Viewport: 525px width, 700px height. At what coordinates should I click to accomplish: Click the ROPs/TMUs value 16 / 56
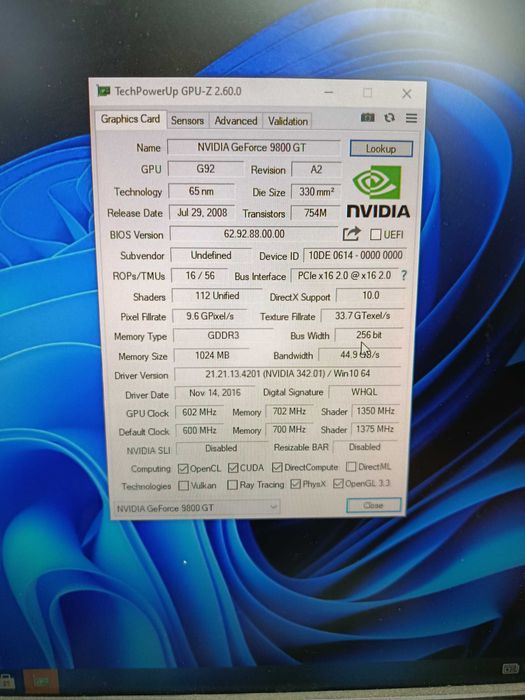click(x=200, y=275)
